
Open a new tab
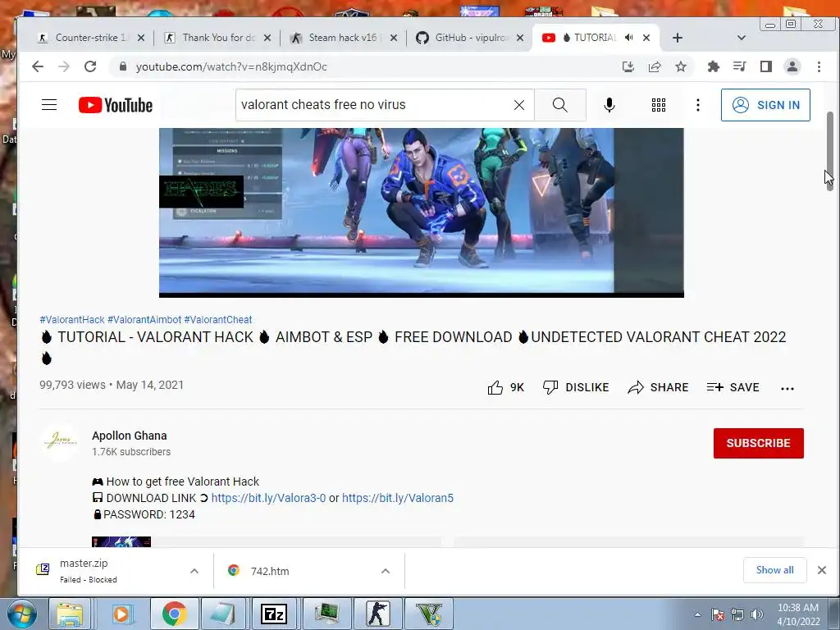[677, 38]
